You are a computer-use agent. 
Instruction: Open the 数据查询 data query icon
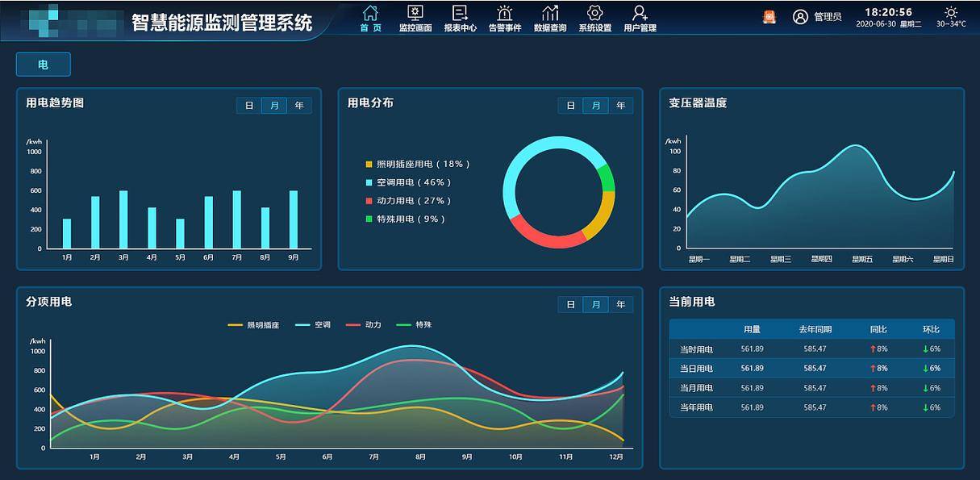click(551, 16)
